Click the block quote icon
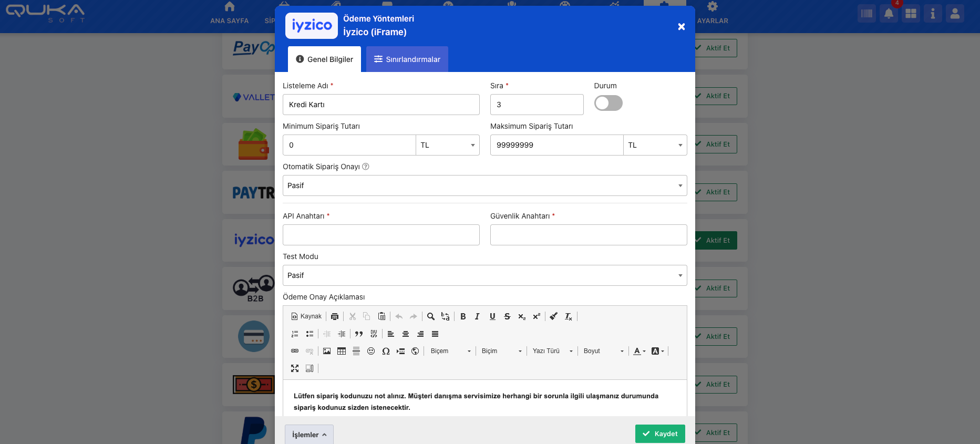 [359, 334]
